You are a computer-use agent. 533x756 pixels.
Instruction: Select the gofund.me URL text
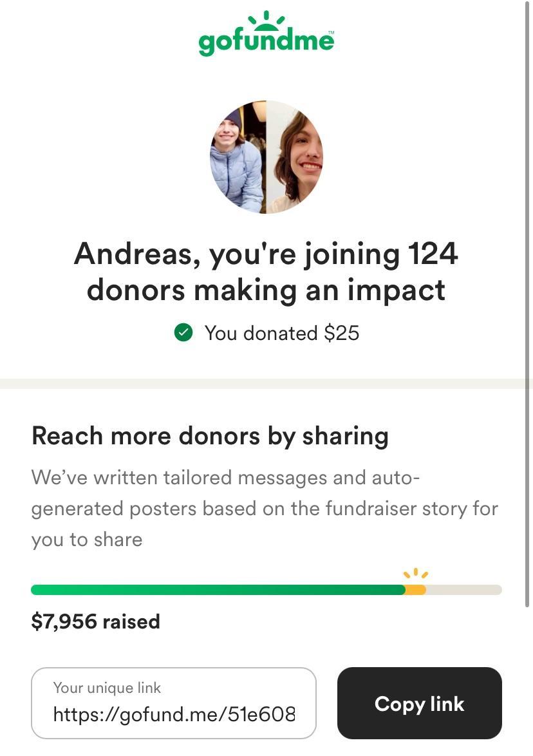[x=174, y=714]
